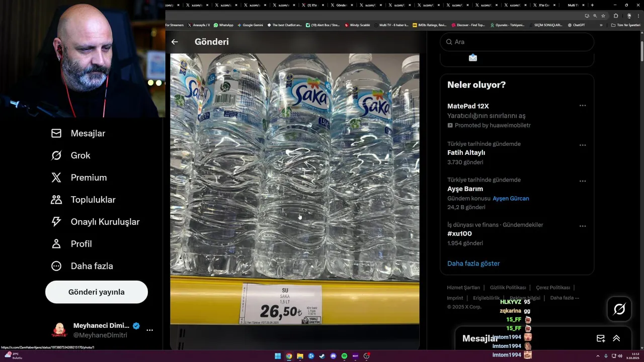Open Gizlilik Politikası footer link
The height and width of the screenshot is (362, 644).
508,288
